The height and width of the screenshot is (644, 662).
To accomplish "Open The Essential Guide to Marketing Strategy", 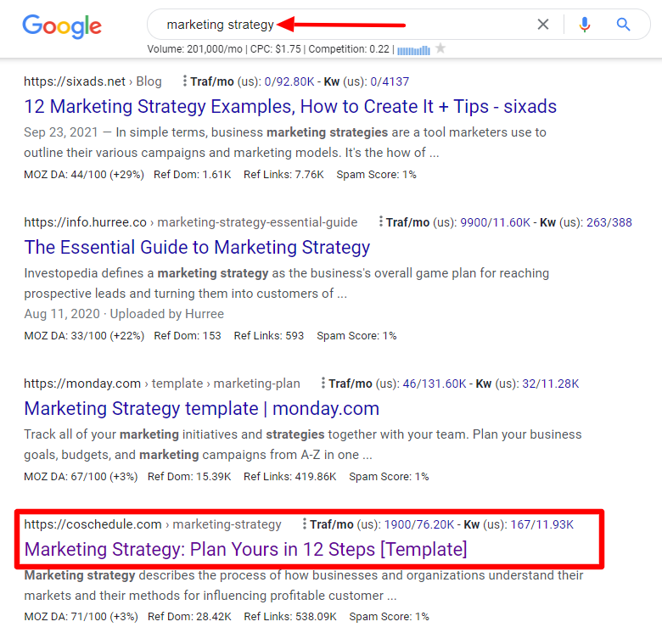I will (x=197, y=247).
